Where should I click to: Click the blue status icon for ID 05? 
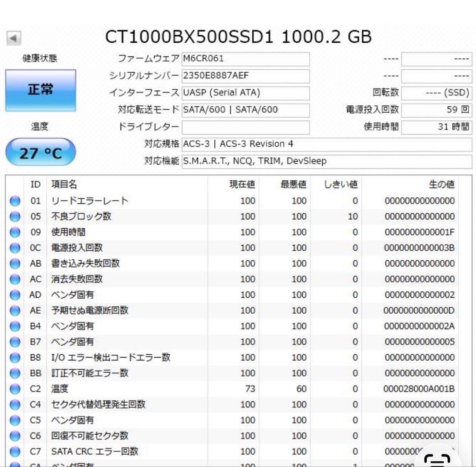15,217
